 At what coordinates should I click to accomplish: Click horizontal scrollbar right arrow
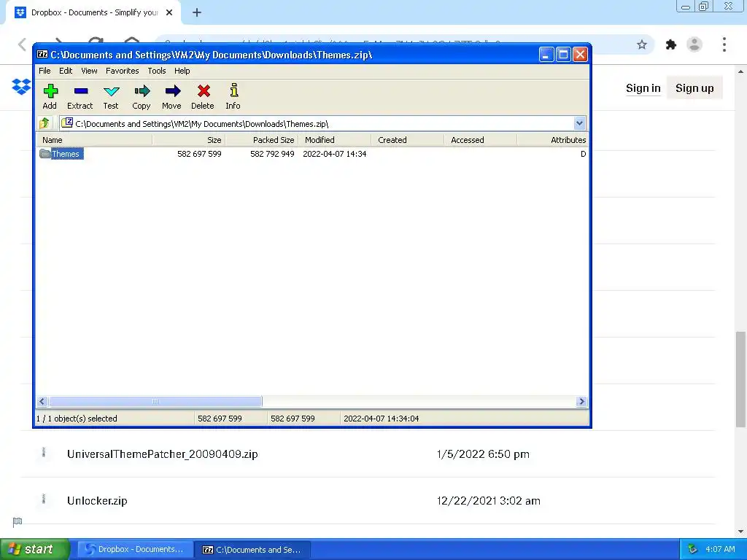tap(581, 402)
